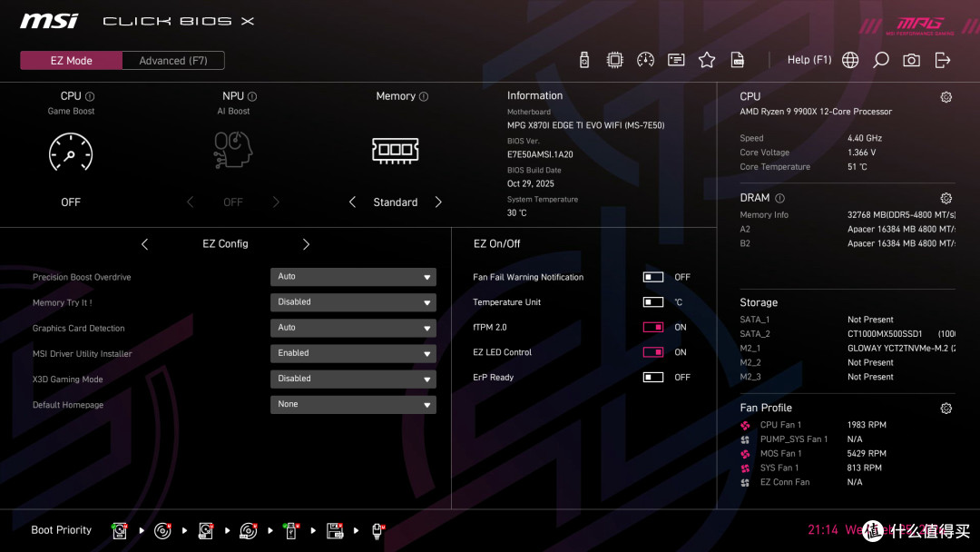Image resolution: width=980 pixels, height=552 pixels.
Task: Open the board explorer panel icon
Action: [676, 60]
